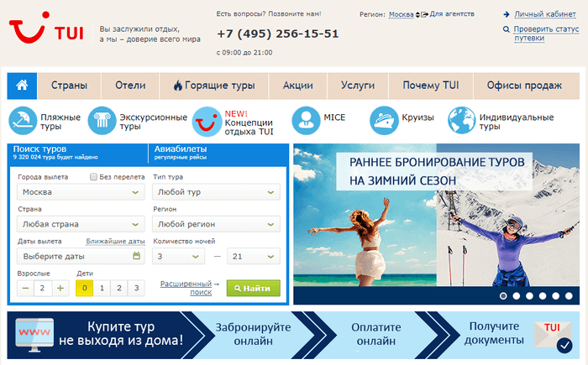Increase adults count with plus button
This screenshot has width=588, height=365.
tap(60, 288)
